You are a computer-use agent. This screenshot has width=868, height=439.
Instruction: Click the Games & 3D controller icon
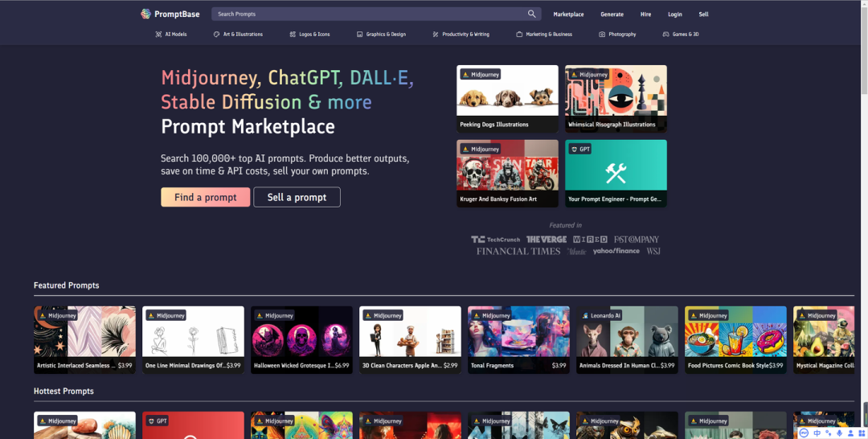click(x=666, y=35)
